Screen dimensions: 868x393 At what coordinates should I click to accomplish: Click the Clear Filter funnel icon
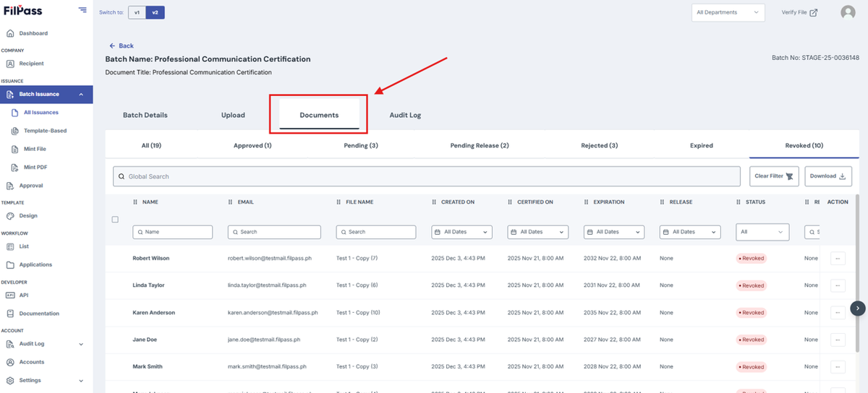coord(790,176)
